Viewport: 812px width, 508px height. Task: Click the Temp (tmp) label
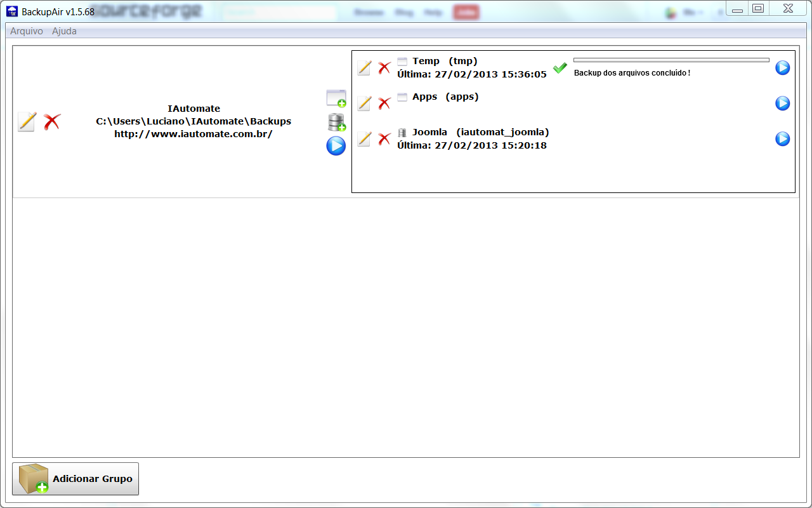(445, 61)
